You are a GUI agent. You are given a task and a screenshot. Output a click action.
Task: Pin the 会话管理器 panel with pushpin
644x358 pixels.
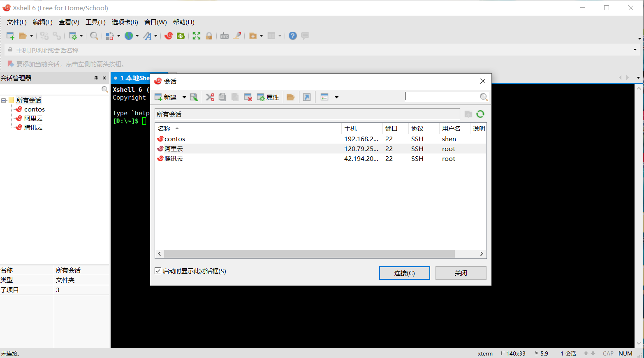click(x=96, y=78)
